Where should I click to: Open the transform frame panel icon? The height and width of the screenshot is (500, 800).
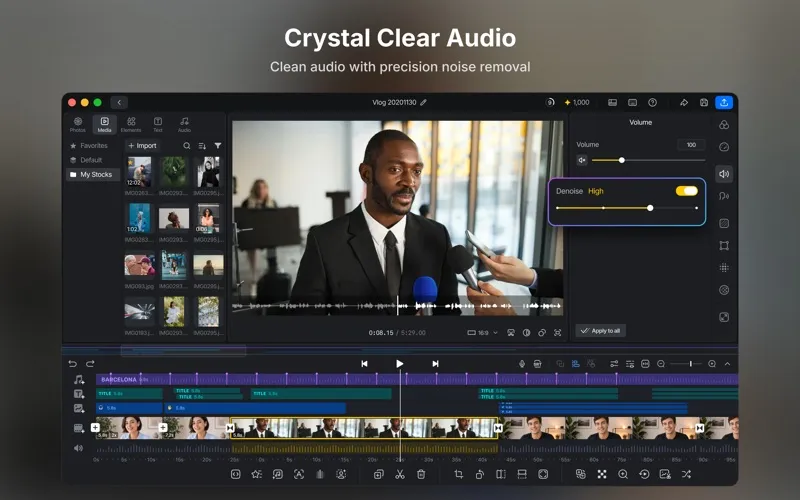(723, 245)
